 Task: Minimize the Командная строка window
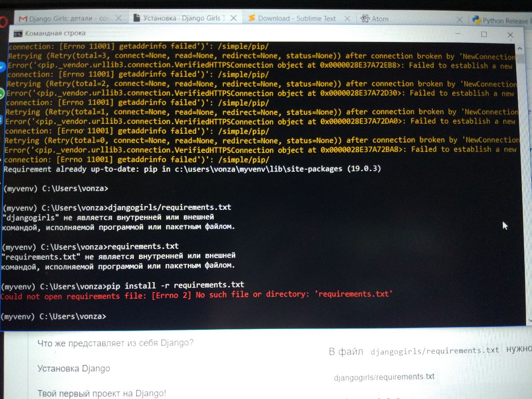[458, 34]
